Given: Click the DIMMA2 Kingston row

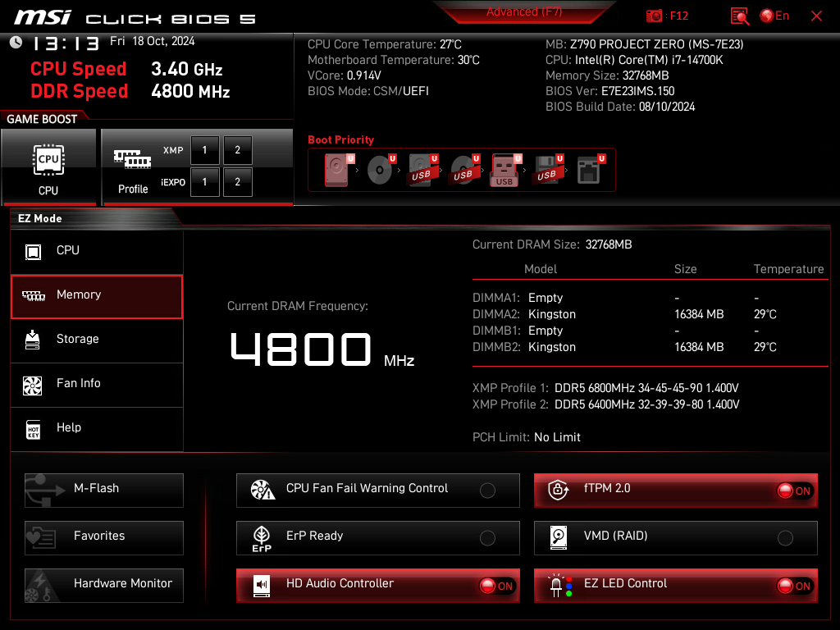Looking at the screenshot, I should [x=624, y=314].
